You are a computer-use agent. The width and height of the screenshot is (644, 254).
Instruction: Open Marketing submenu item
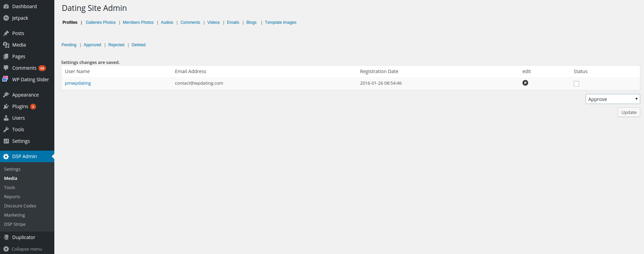click(x=15, y=215)
